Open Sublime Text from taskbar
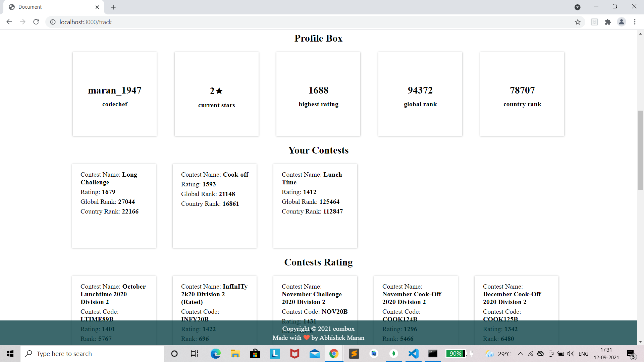 [354, 354]
